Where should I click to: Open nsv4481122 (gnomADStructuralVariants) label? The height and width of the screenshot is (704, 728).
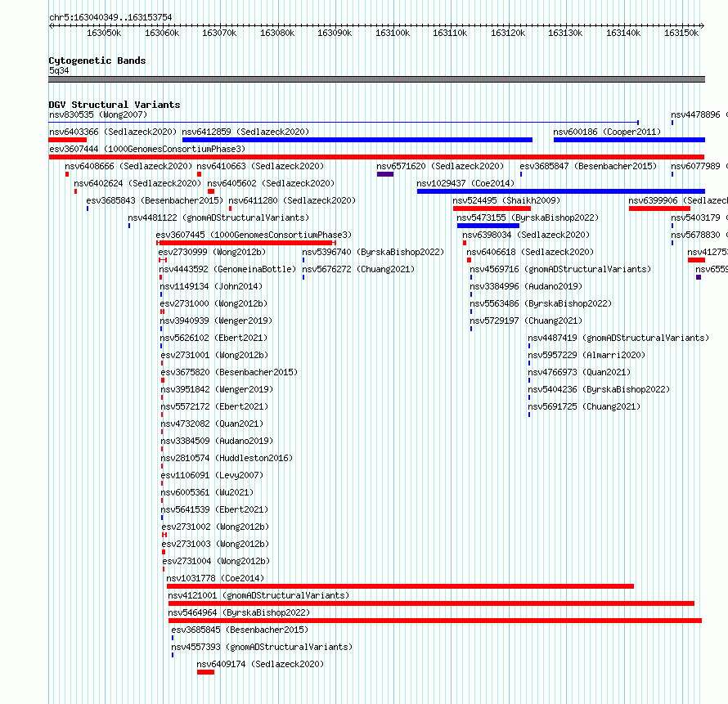pyautogui.click(x=218, y=217)
